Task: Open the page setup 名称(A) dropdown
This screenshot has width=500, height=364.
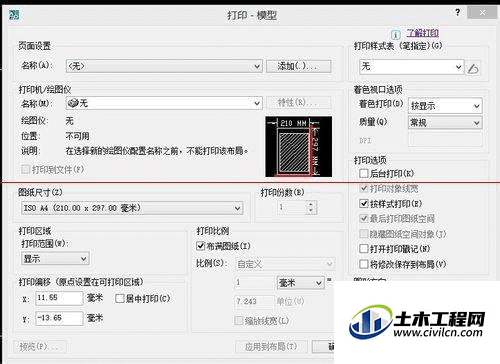Action: 164,66
